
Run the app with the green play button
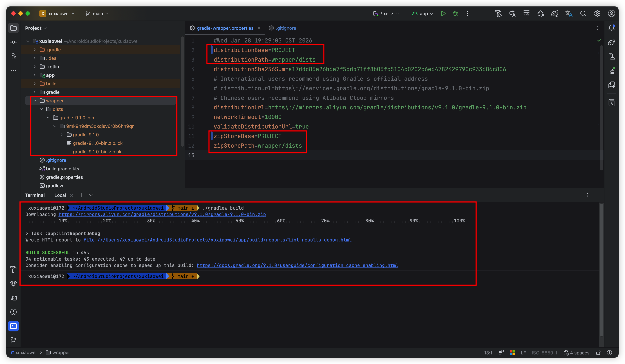[x=443, y=14]
